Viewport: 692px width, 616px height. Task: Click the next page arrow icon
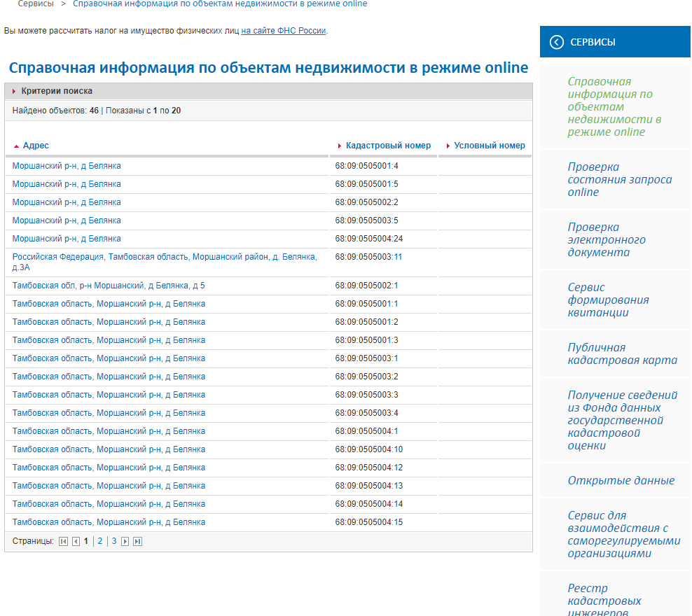[125, 541]
